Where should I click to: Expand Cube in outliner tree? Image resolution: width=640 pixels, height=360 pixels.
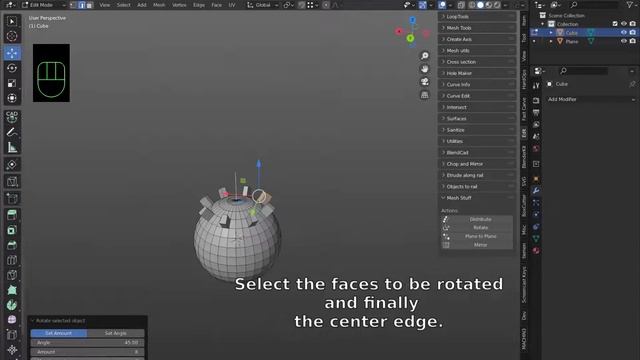point(551,33)
